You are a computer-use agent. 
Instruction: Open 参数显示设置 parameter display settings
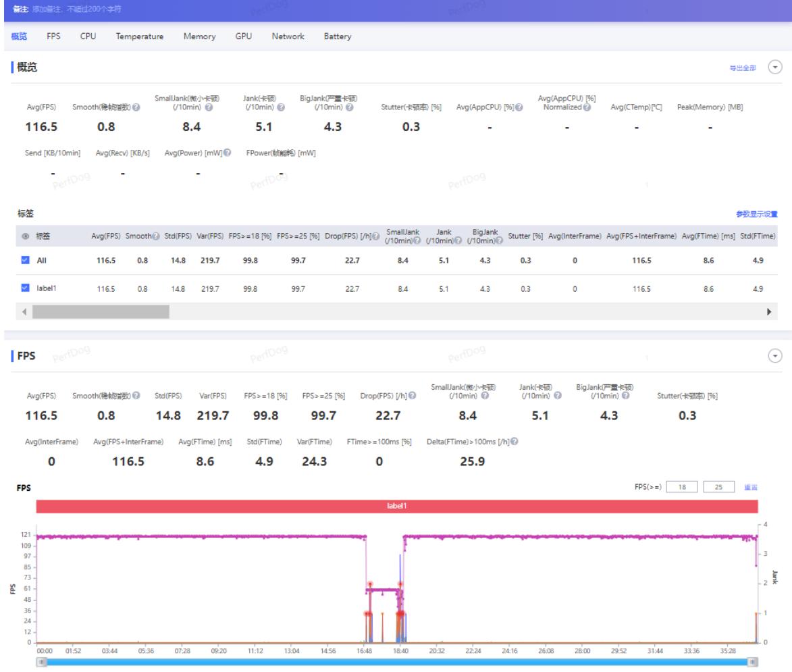coord(757,214)
